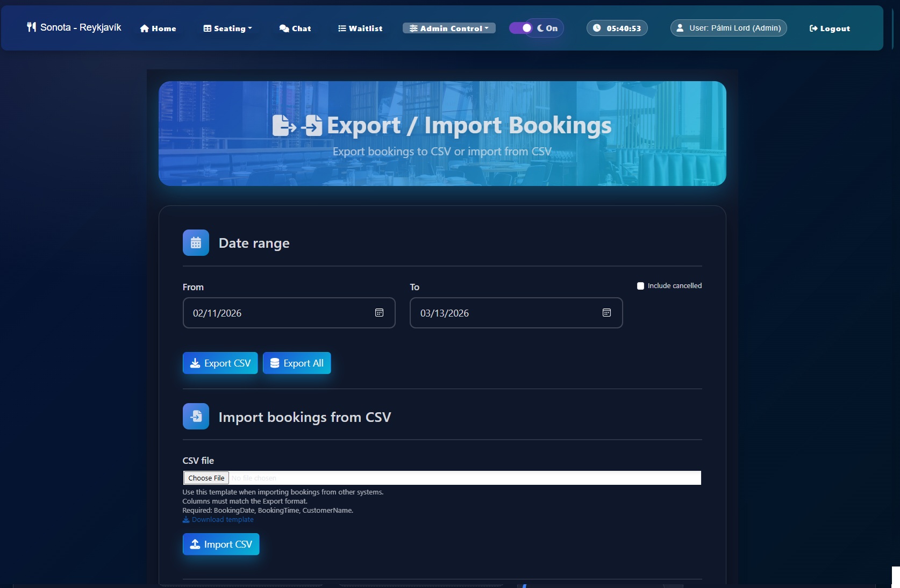Toggle the dark mode switch

pos(521,28)
